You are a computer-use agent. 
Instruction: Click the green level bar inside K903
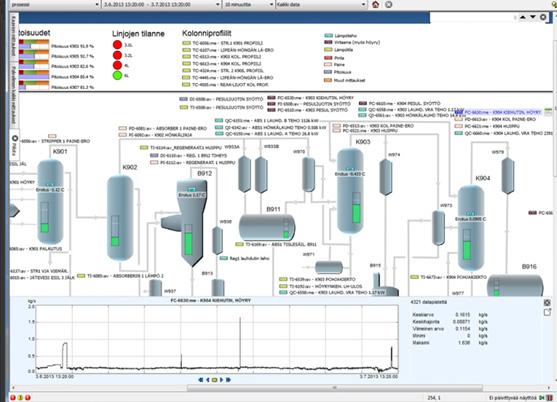(x=356, y=214)
